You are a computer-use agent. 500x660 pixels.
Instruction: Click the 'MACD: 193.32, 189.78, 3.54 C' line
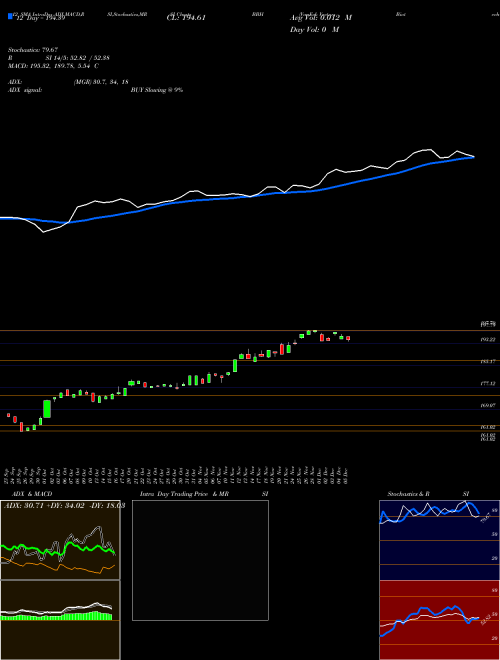tap(53, 66)
